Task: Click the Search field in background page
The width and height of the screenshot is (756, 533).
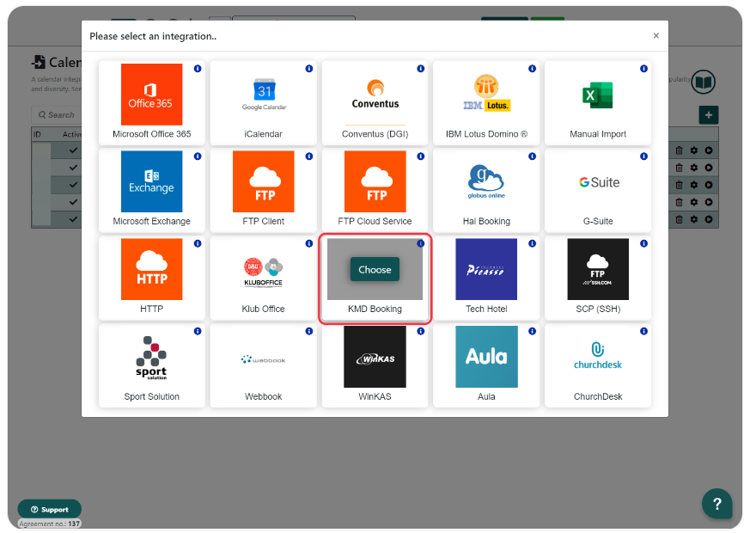Action: coord(57,115)
